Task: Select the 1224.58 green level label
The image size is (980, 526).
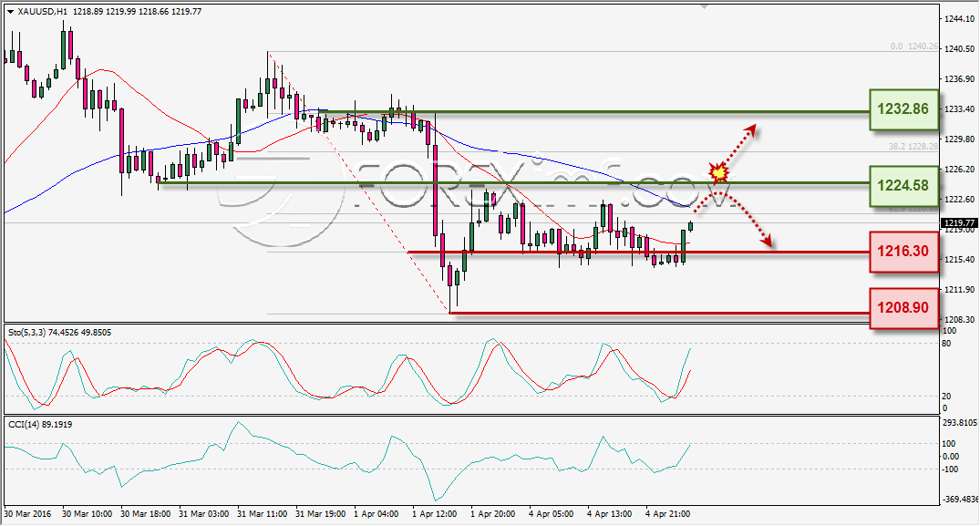Action: click(x=903, y=186)
